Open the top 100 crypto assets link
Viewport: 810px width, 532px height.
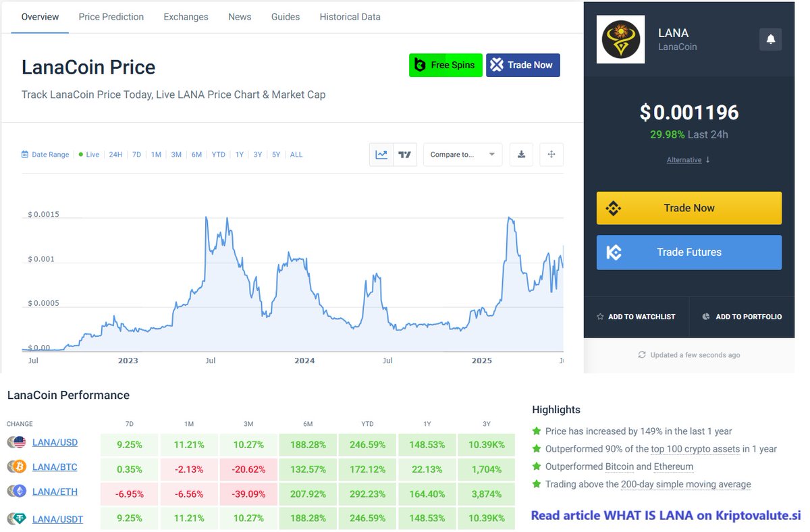(695, 449)
